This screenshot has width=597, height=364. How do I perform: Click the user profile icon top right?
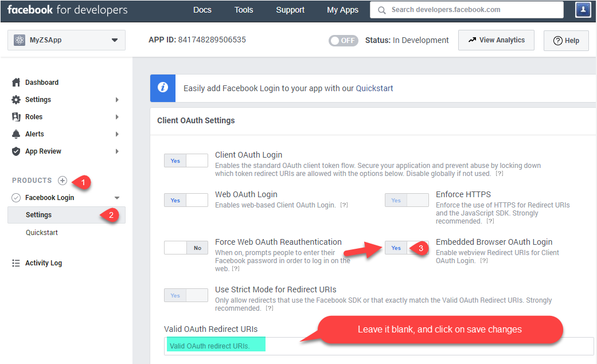click(583, 10)
